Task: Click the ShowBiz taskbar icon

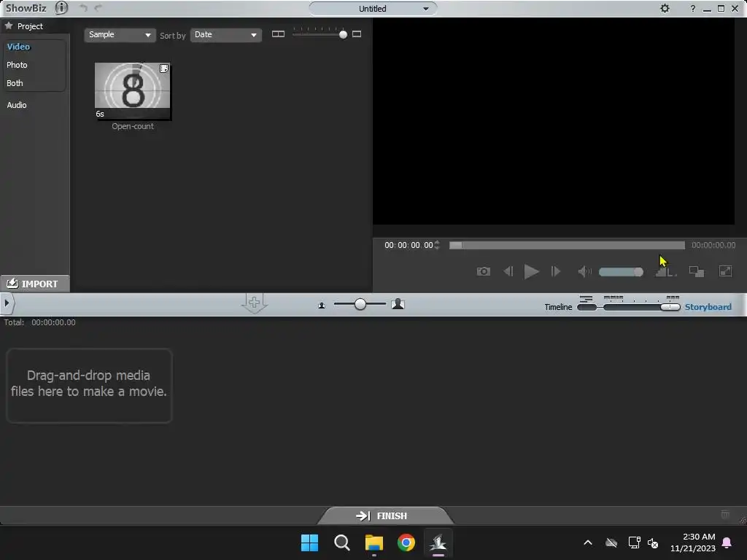Action: pyautogui.click(x=438, y=542)
